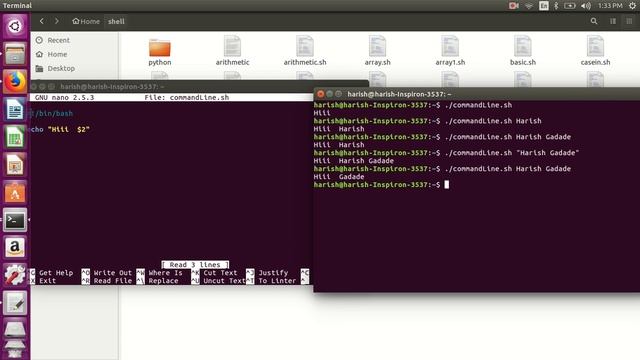This screenshot has height=360, width=640.
Task: Click echo "Hiii $2" line in nano
Action: click(60, 129)
